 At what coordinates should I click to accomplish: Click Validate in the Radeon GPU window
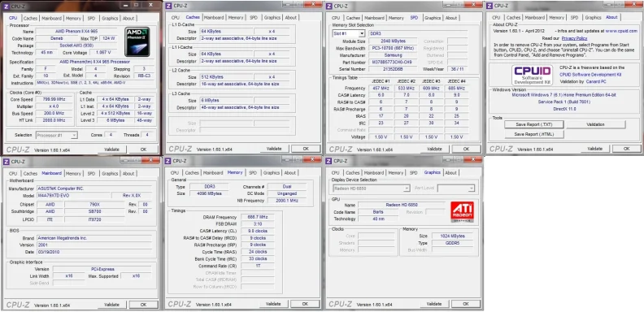coord(434,304)
